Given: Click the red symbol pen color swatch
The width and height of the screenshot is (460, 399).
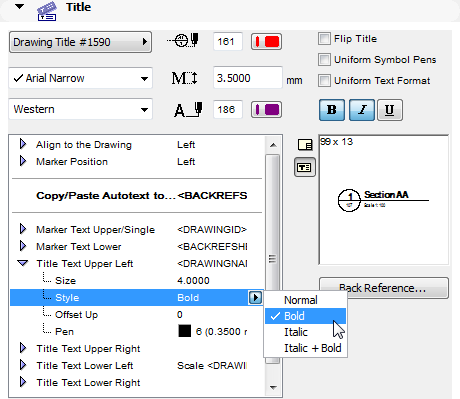Looking at the screenshot, I should pyautogui.click(x=266, y=42).
